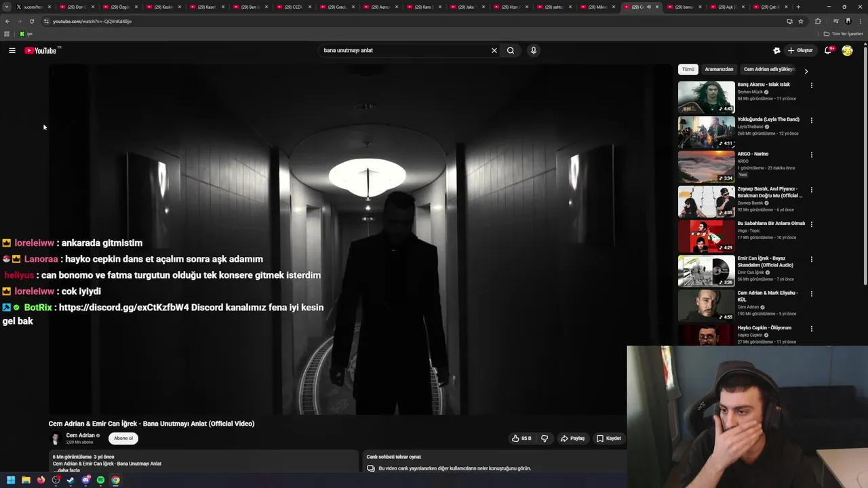Open Steam from the taskbar
The height and width of the screenshot is (488, 868).
pos(71,480)
